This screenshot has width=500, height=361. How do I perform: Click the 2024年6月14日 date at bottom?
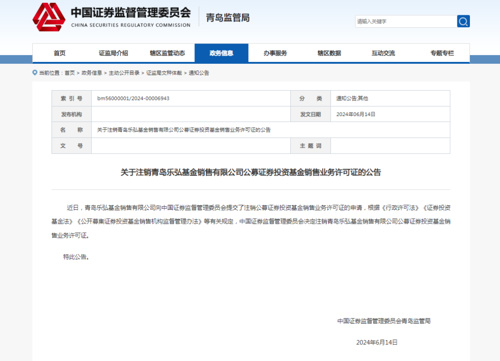pos(377,342)
